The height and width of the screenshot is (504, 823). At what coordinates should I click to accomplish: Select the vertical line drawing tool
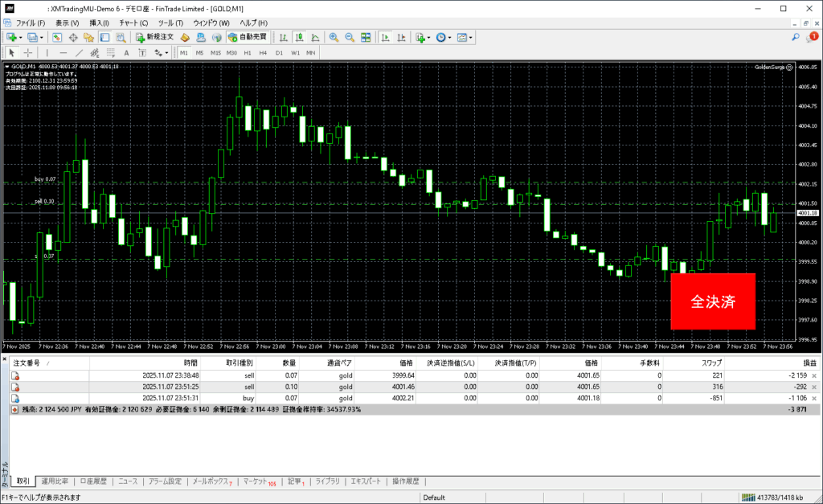pyautogui.click(x=47, y=52)
